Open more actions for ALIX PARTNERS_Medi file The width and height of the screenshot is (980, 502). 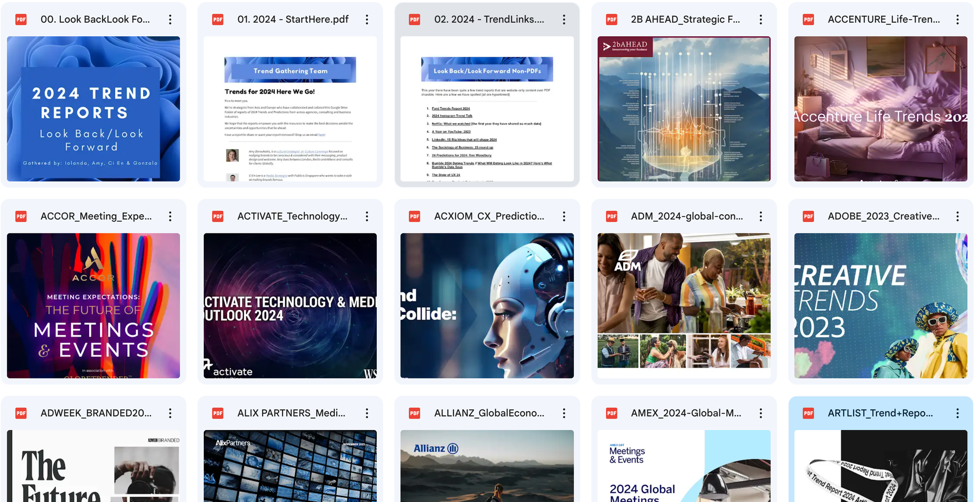coord(367,413)
